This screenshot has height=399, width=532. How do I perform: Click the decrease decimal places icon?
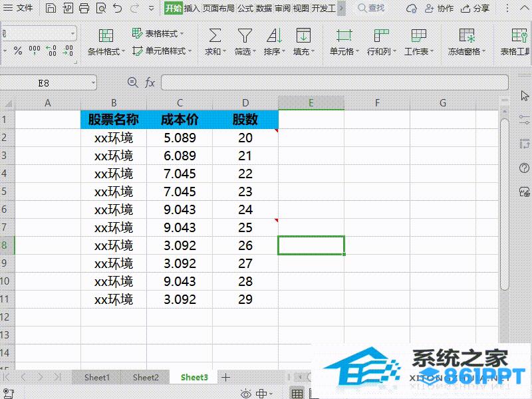point(68,51)
